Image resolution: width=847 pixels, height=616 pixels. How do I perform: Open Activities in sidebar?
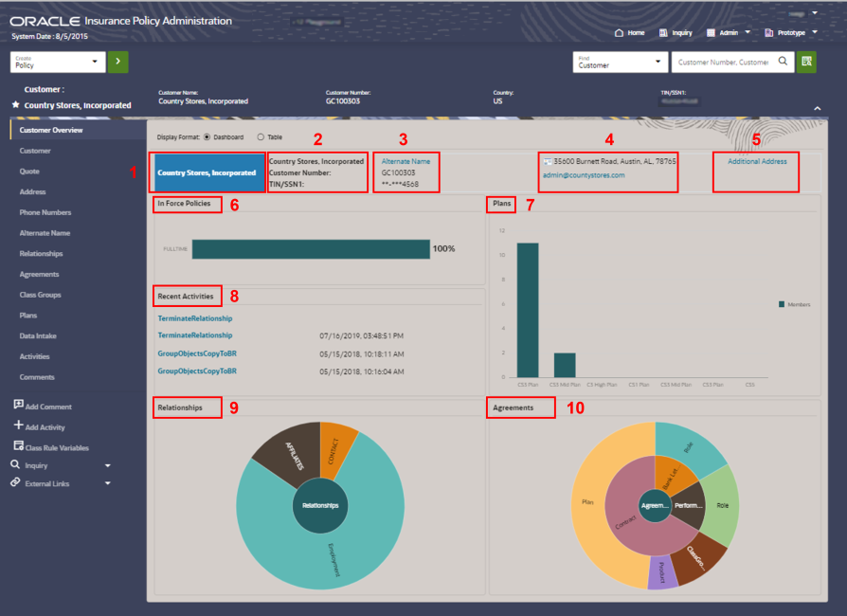click(x=34, y=356)
